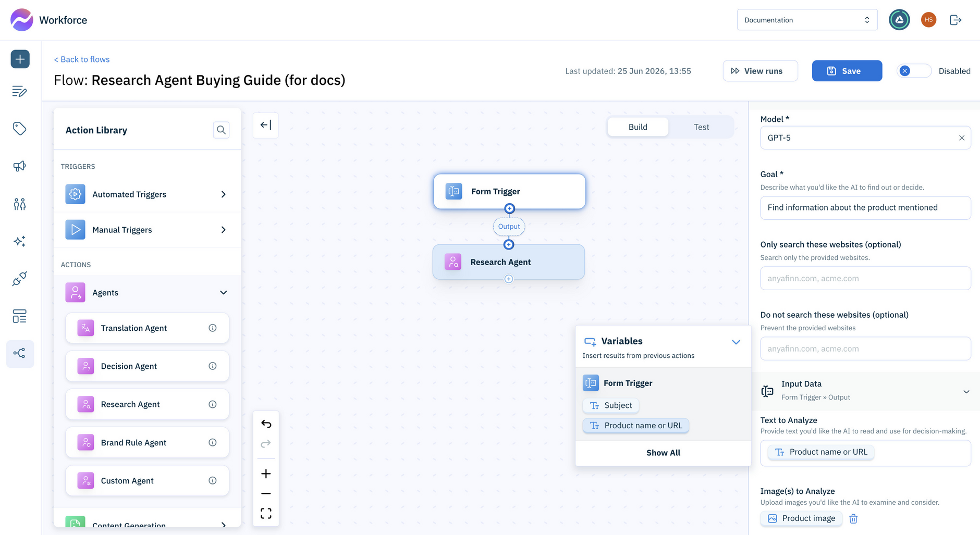This screenshot has height=535, width=980.
Task: Collapse the Variables panel
Action: 736,342
